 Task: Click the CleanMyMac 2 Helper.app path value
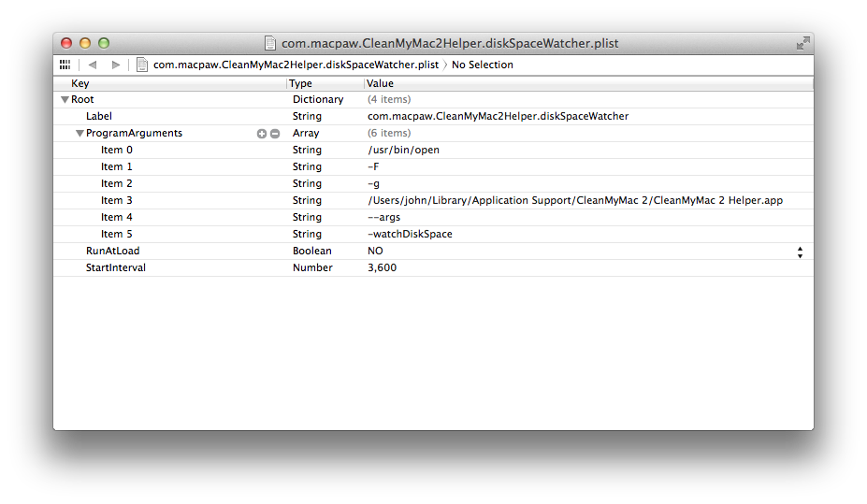pyautogui.click(x=575, y=200)
